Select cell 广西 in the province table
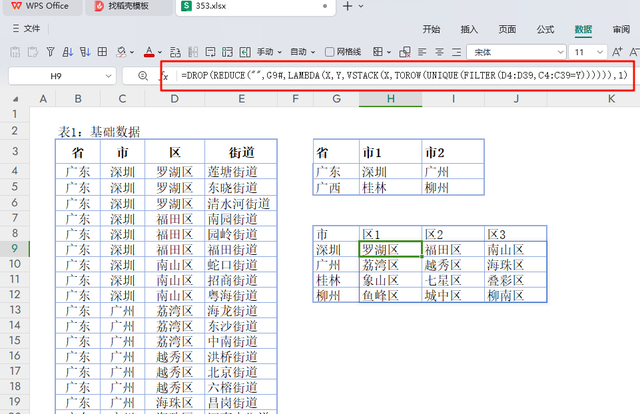The width and height of the screenshot is (640, 414). [x=336, y=188]
